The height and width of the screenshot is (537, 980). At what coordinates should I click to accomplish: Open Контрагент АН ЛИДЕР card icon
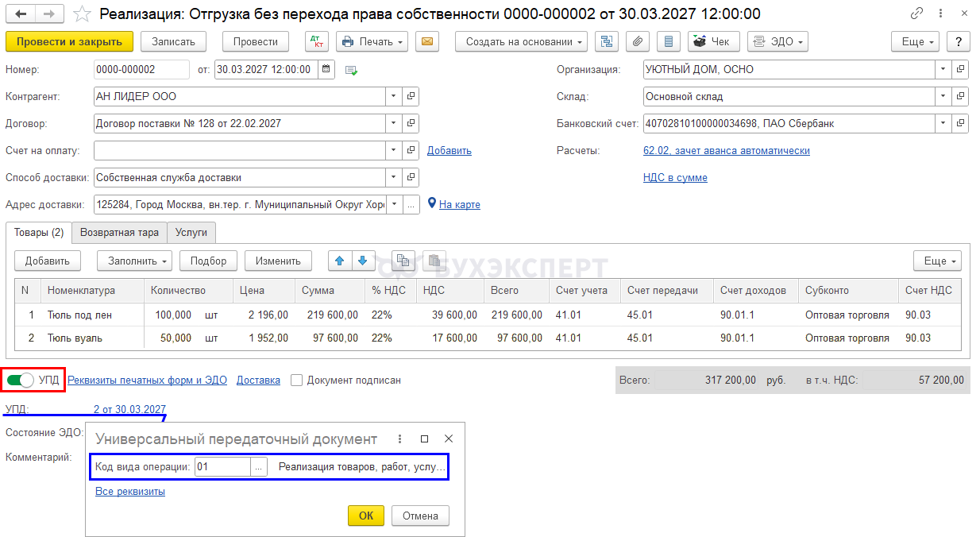411,96
